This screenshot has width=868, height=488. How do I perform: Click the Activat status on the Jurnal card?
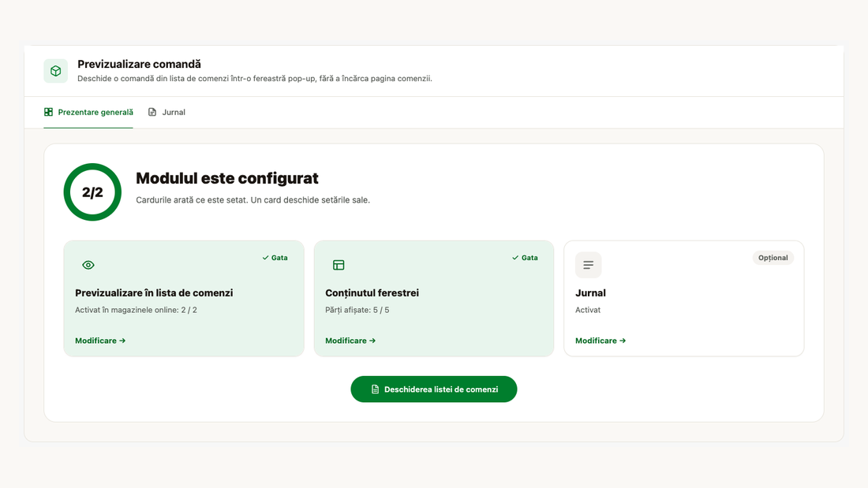(x=588, y=310)
